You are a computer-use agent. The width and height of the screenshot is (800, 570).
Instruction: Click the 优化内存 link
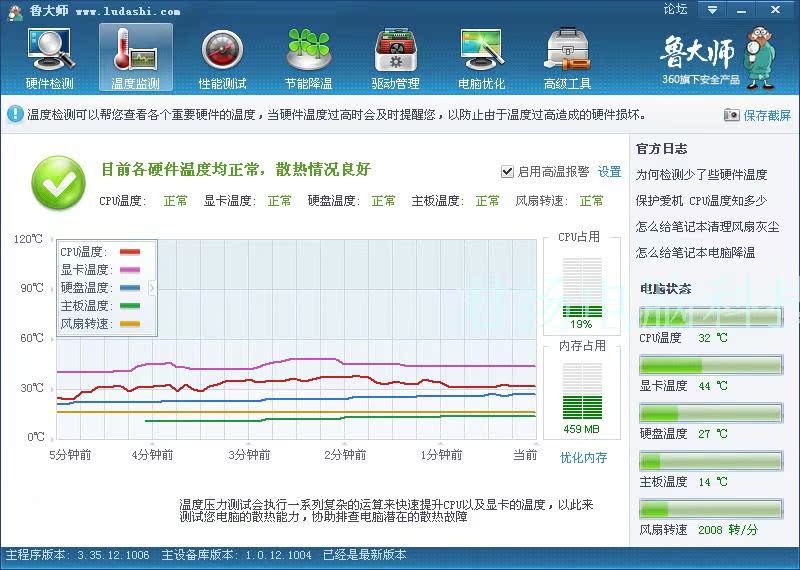[x=583, y=458]
